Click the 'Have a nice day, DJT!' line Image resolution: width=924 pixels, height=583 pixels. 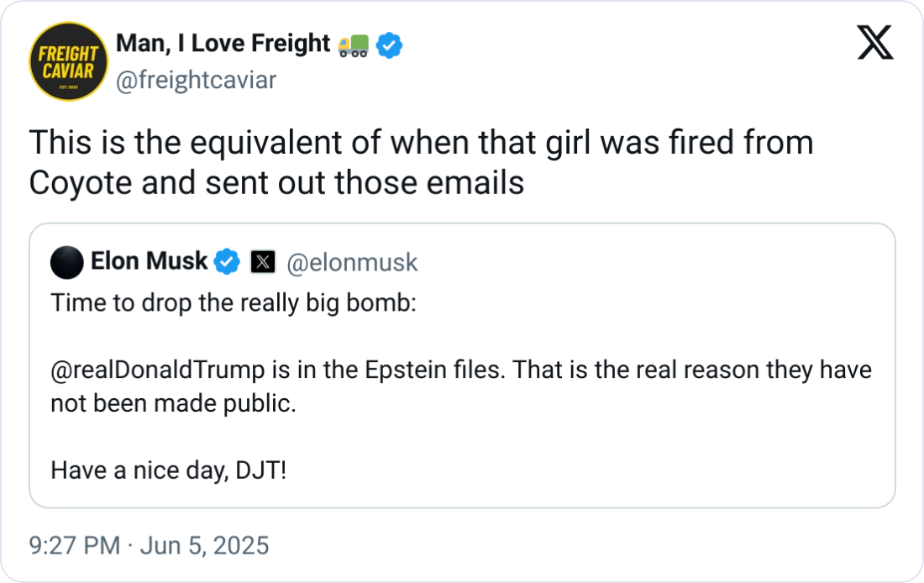click(x=169, y=470)
